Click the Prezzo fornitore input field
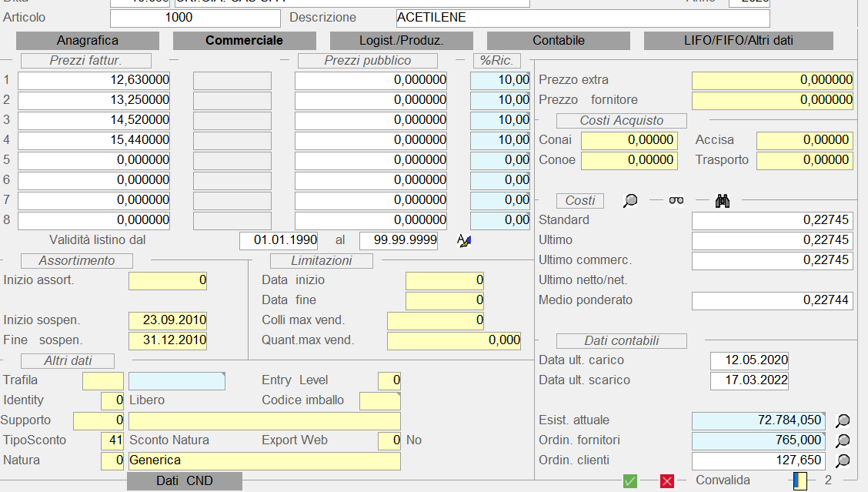Screen dimensions: 868x492 (772, 100)
